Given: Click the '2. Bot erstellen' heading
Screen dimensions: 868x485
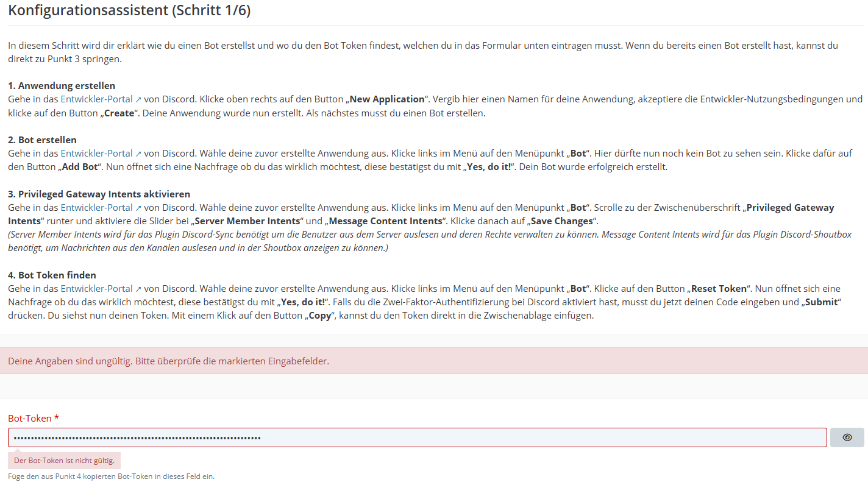Looking at the screenshot, I should pyautogui.click(x=42, y=140).
